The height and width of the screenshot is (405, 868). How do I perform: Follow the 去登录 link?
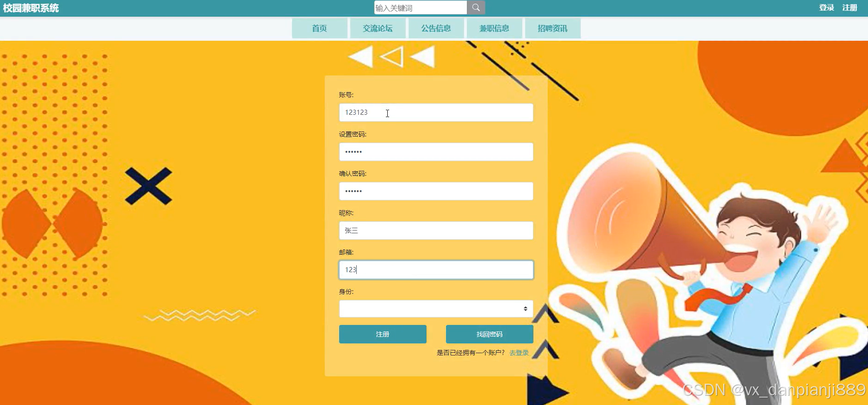[519, 353]
